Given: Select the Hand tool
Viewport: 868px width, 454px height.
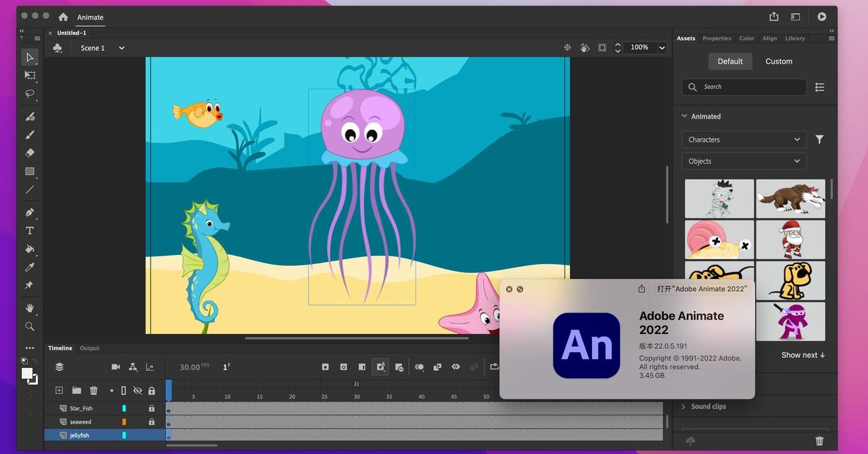Looking at the screenshot, I should [x=30, y=308].
